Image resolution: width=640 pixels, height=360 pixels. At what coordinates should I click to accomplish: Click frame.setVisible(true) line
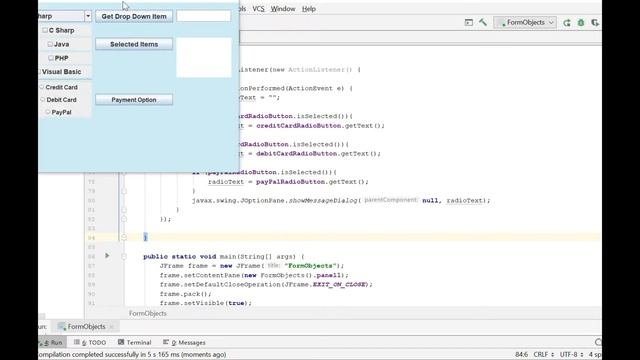[206, 303]
